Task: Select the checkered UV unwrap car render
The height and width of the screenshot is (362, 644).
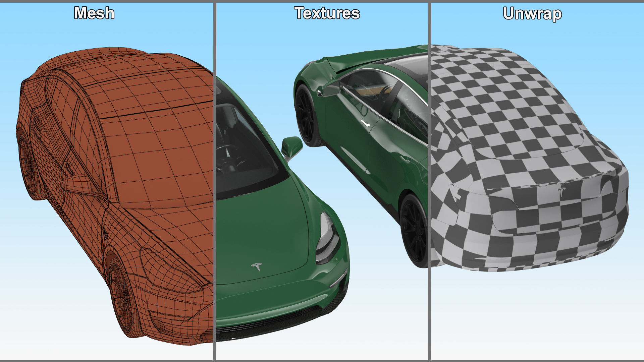Action: 529,158
